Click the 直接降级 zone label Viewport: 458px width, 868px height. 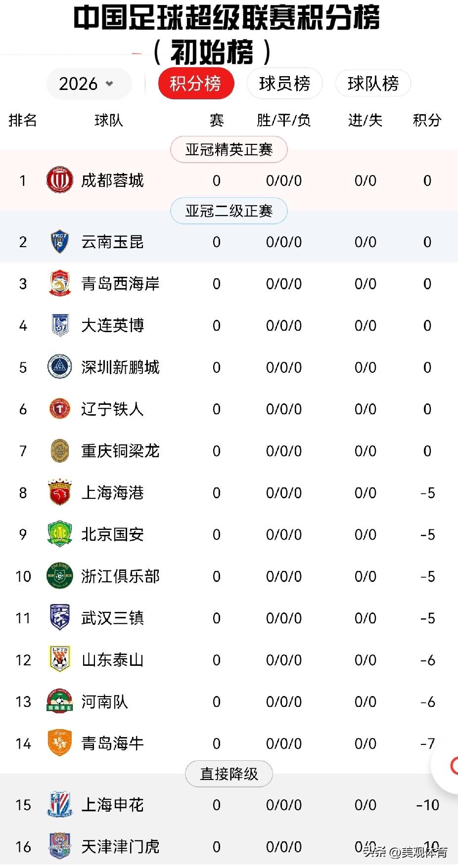click(229, 774)
